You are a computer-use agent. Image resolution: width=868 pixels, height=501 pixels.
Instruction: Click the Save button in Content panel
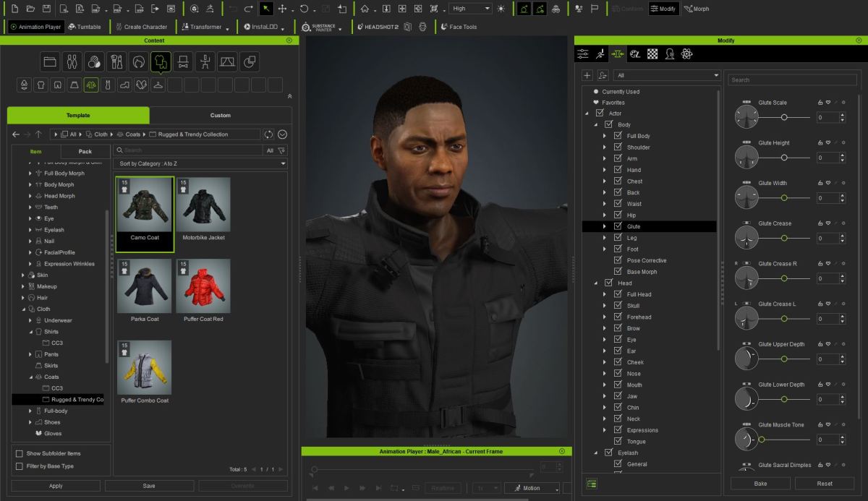[149, 486]
